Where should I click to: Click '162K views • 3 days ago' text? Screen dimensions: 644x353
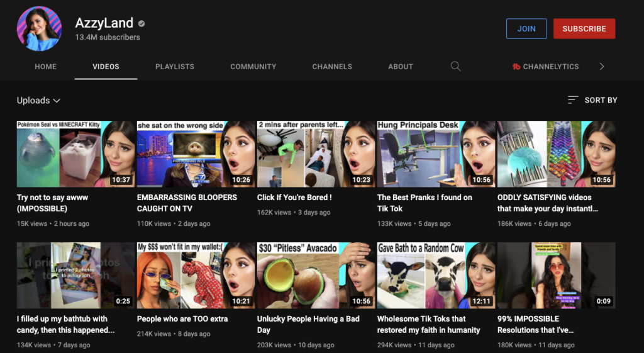[x=294, y=213]
